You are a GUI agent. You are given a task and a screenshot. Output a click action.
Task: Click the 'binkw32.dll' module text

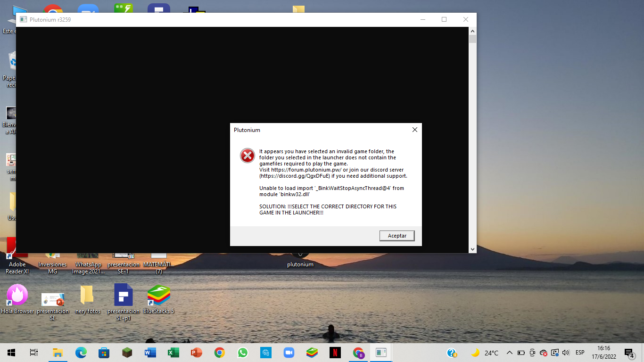(294, 194)
